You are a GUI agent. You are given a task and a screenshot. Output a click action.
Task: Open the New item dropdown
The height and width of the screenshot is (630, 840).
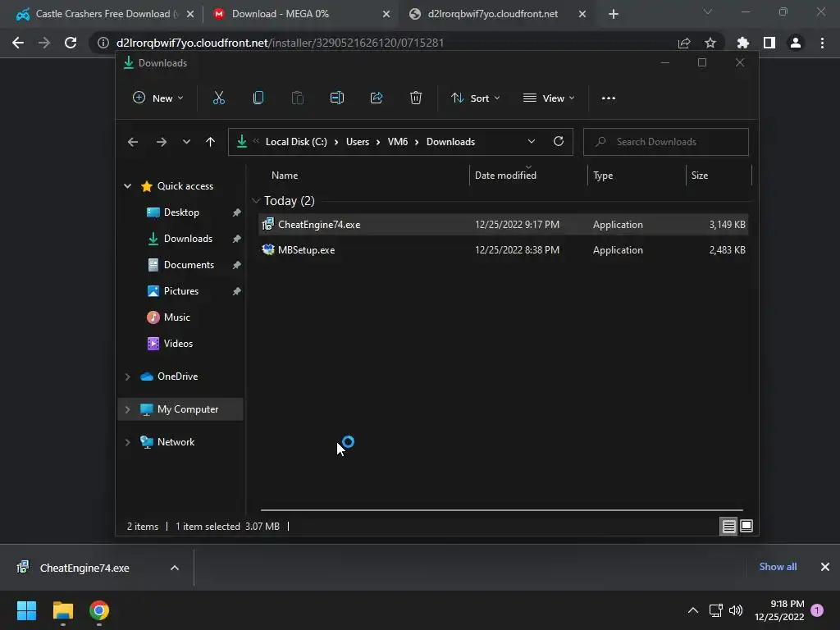(158, 98)
